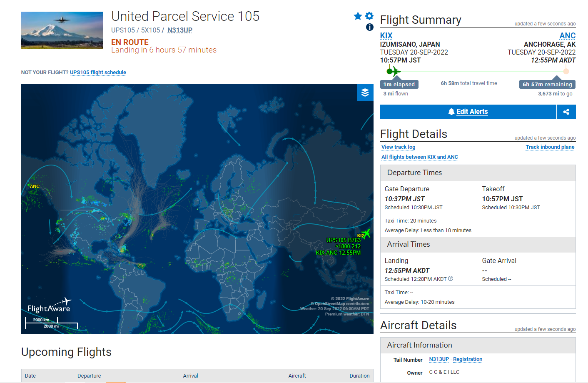Open All flights between KIX and ANC
588x383 pixels.
420,157
